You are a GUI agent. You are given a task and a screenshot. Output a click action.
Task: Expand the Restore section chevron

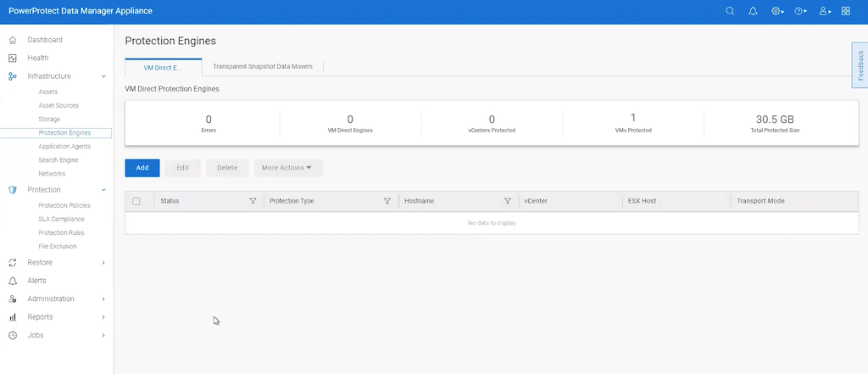pyautogui.click(x=103, y=263)
